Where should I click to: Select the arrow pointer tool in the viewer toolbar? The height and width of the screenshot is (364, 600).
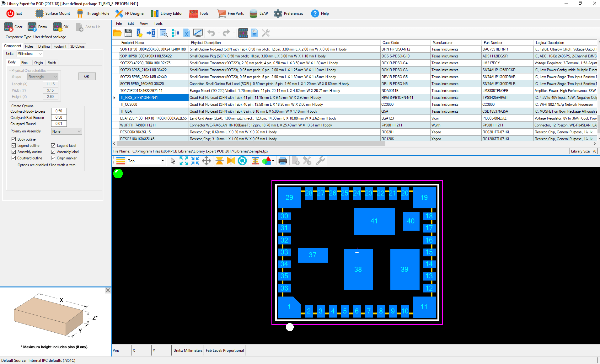click(x=173, y=161)
